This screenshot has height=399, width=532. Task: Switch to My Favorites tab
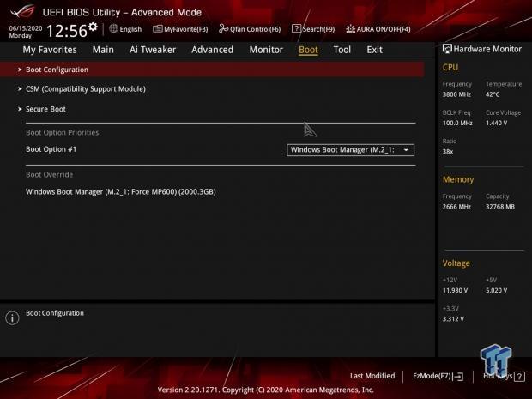pos(50,50)
